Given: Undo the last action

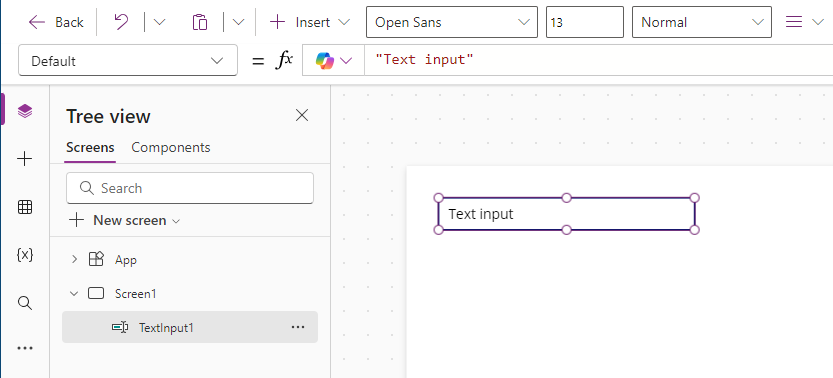Looking at the screenshot, I should click(121, 22).
